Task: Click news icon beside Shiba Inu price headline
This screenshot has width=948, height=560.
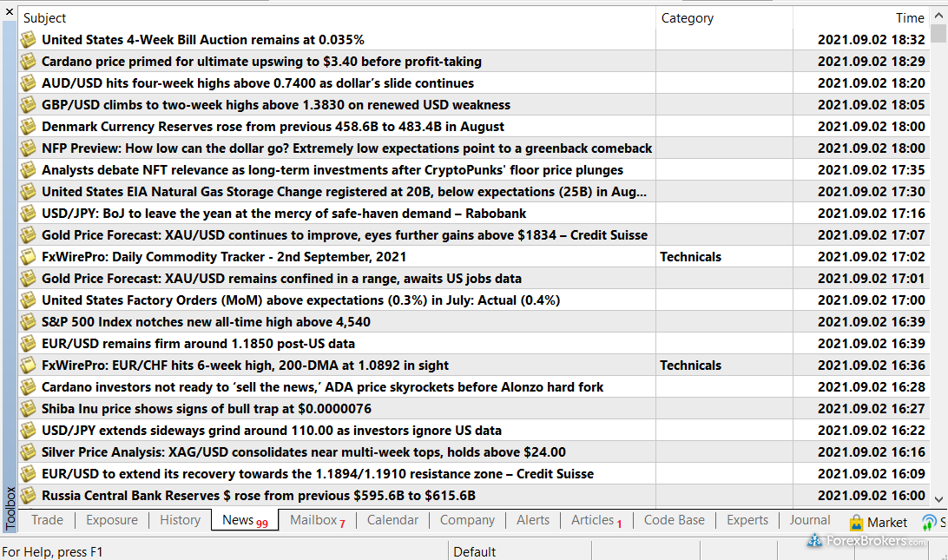Action: 29,408
